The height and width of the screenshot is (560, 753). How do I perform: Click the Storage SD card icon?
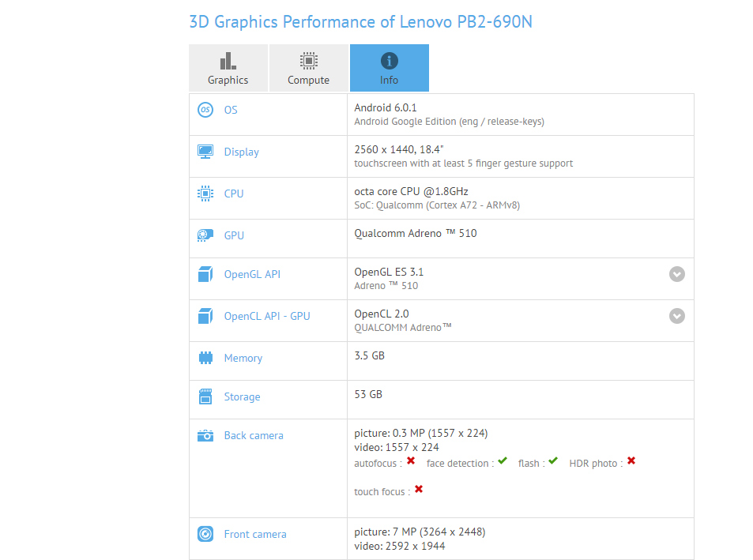pyautogui.click(x=205, y=397)
